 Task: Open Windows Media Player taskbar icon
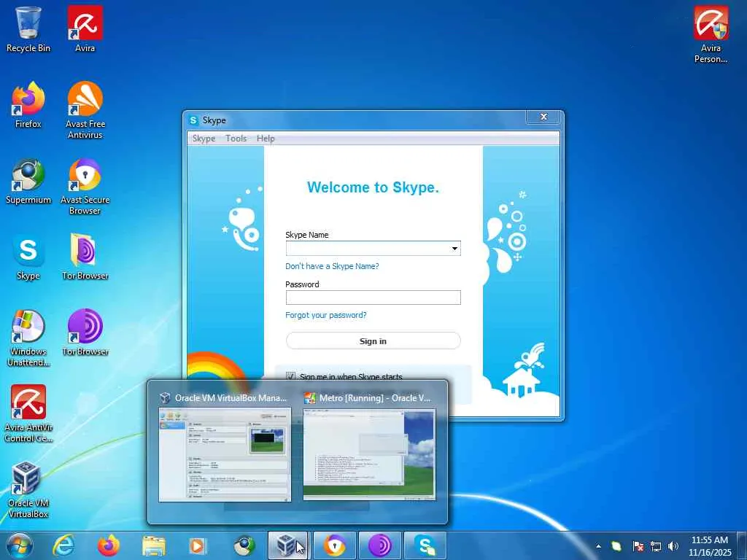point(197,545)
